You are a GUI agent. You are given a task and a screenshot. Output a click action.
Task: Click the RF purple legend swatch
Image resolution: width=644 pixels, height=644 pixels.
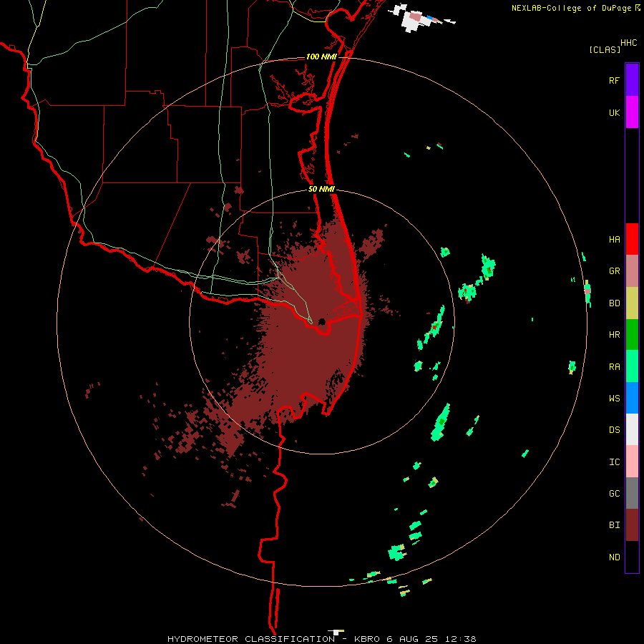[632, 80]
